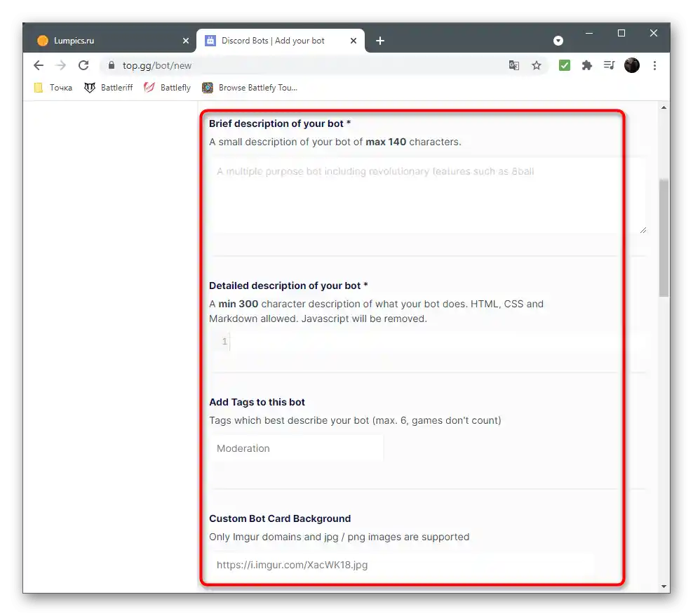Click the vertical scrollbar thumb
The height and width of the screenshot is (616, 693).
tap(664, 237)
